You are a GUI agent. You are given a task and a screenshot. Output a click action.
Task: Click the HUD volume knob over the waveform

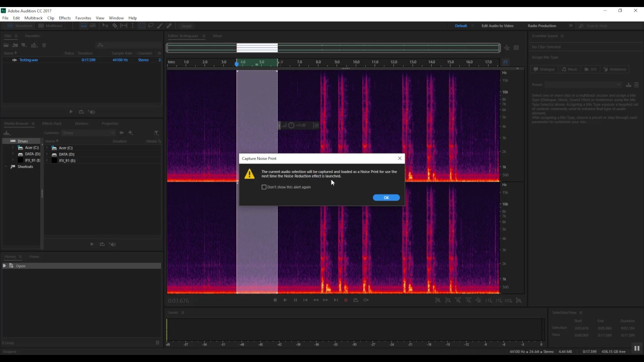291,125
